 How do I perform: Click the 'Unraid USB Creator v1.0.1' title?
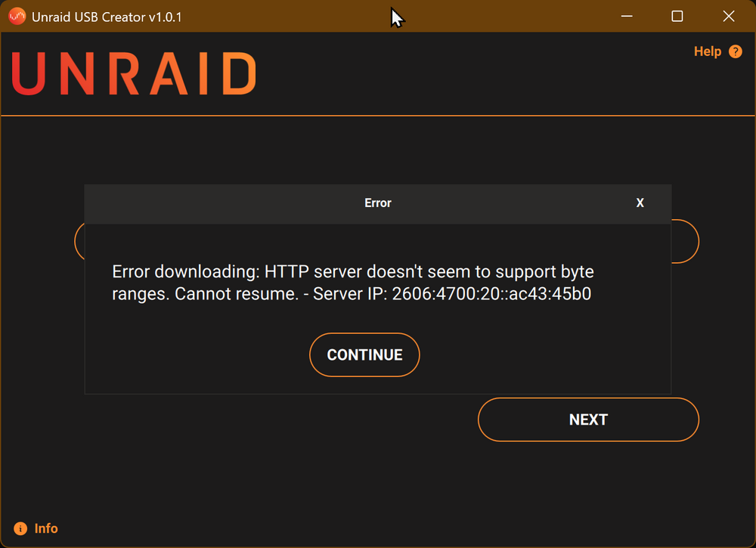tap(107, 17)
